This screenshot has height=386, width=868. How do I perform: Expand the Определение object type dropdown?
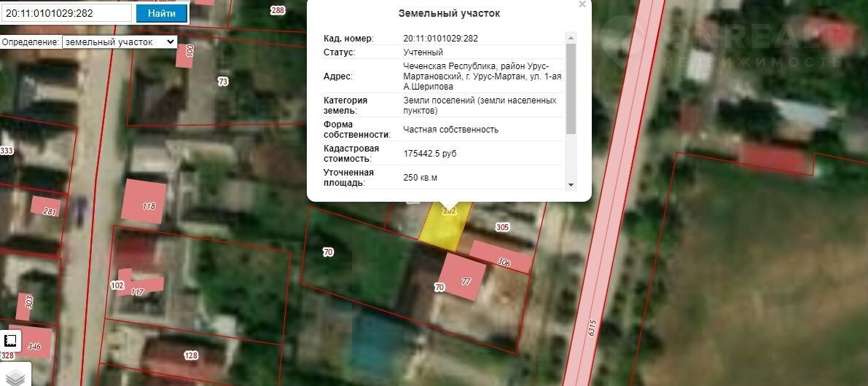[120, 42]
